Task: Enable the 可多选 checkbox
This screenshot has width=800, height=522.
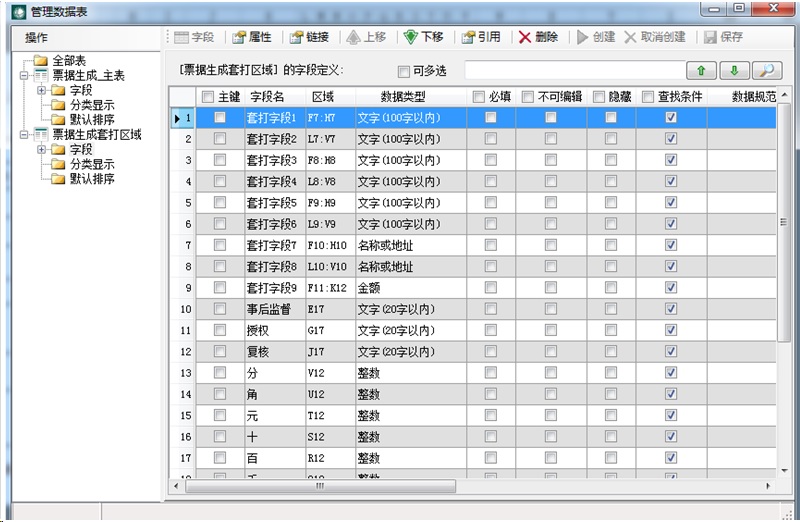Action: tap(404, 72)
